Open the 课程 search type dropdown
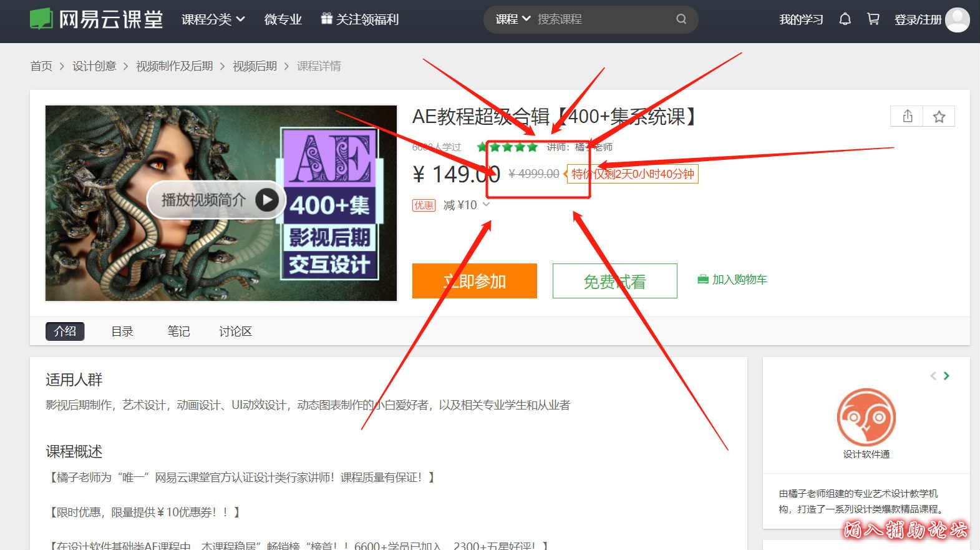The width and height of the screenshot is (980, 550). click(513, 19)
